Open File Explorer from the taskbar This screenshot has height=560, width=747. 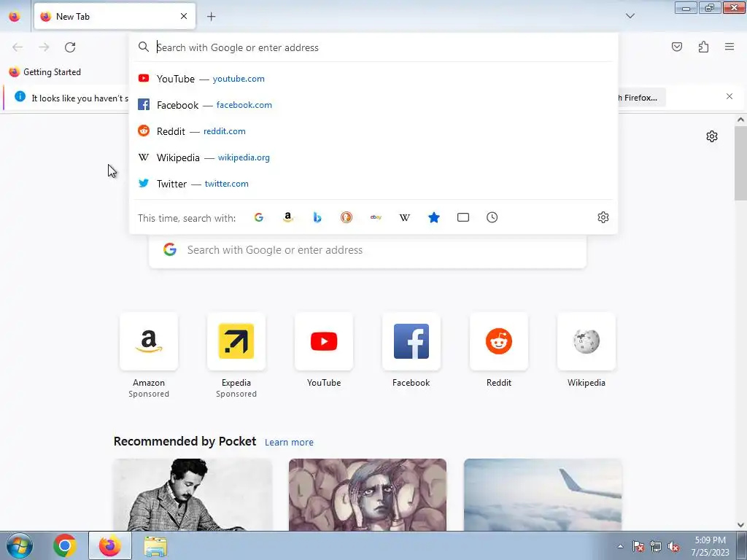coord(155,547)
